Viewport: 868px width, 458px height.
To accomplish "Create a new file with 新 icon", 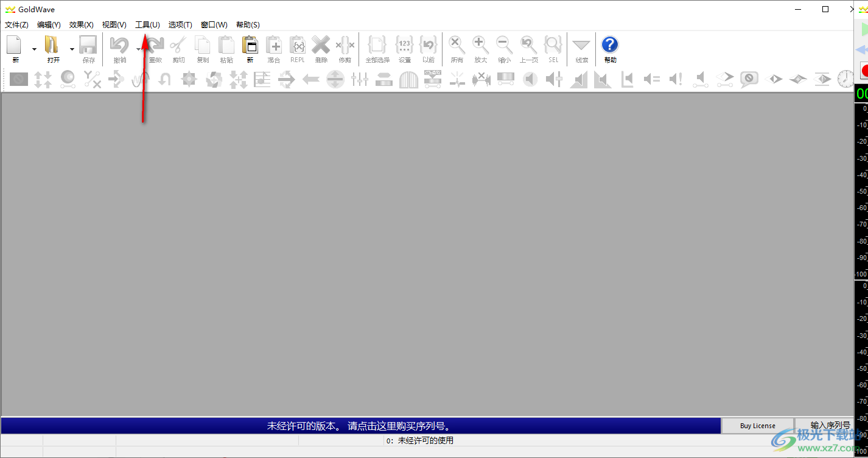I will point(15,49).
